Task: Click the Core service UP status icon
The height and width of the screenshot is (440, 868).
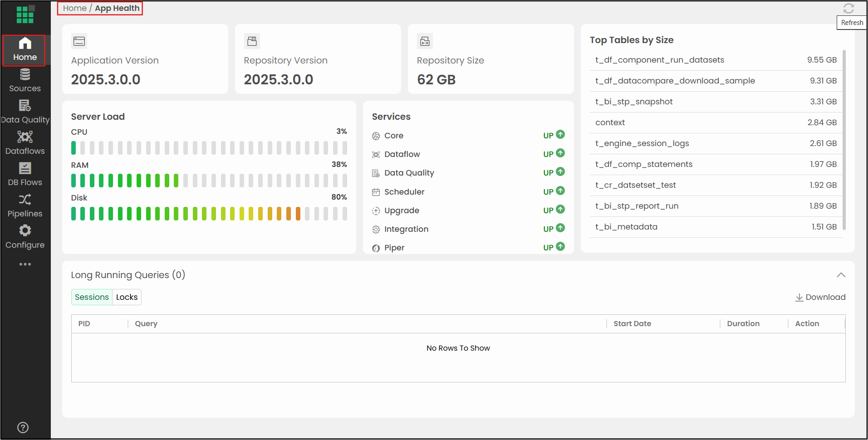Action: (560, 135)
